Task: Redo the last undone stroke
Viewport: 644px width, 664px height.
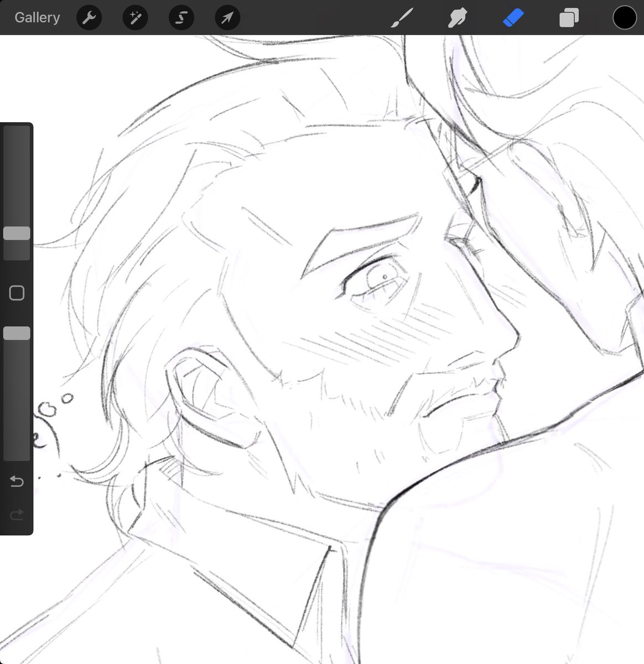Action: click(x=17, y=515)
